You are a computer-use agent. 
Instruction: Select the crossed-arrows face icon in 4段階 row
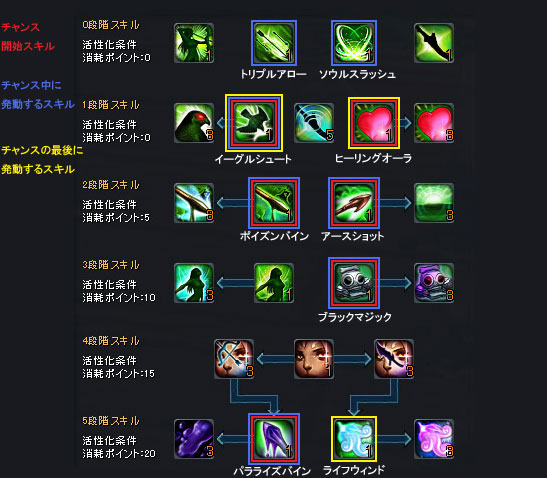click(x=234, y=359)
